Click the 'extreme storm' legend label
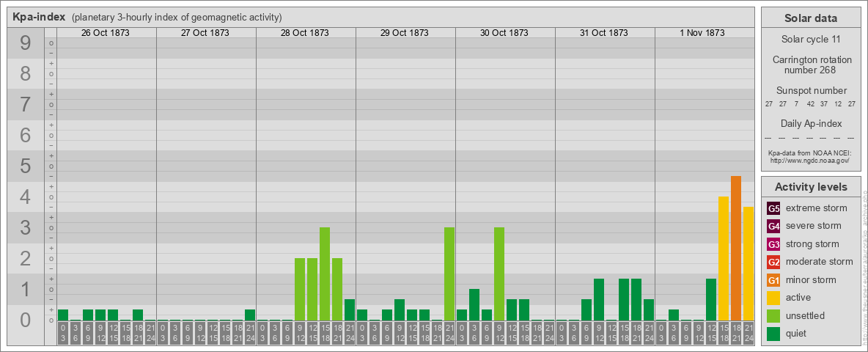 point(817,208)
